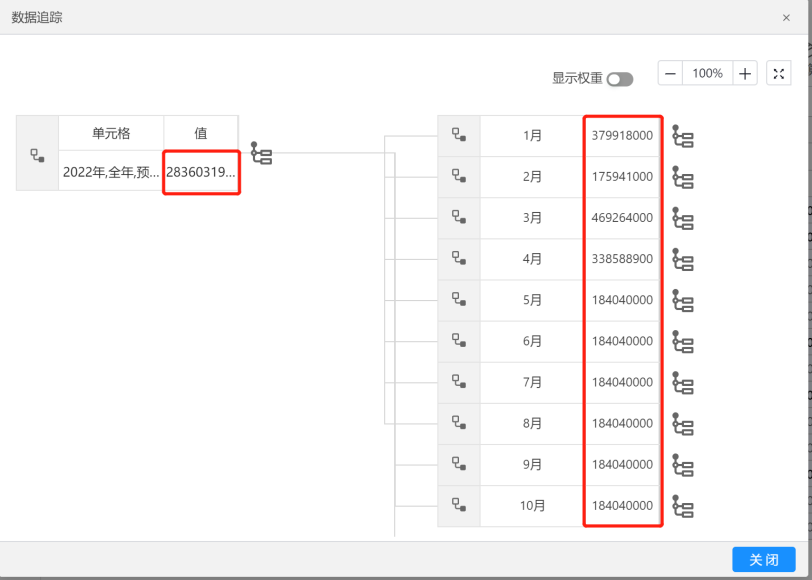812x580 pixels.
Task: Click the 7月 value 184040000
Action: pyautogui.click(x=622, y=382)
